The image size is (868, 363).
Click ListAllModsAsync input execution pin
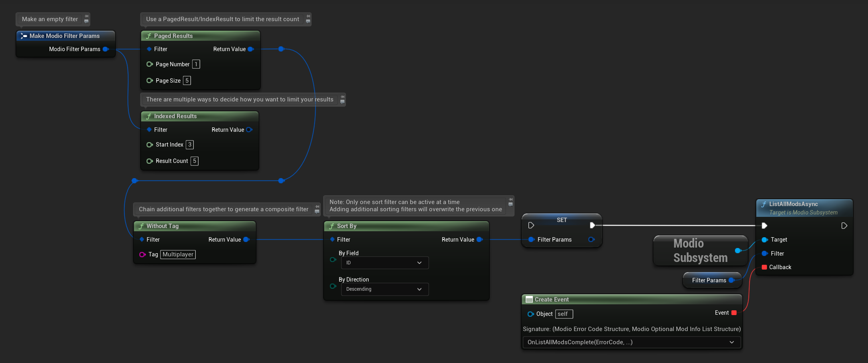pos(764,226)
